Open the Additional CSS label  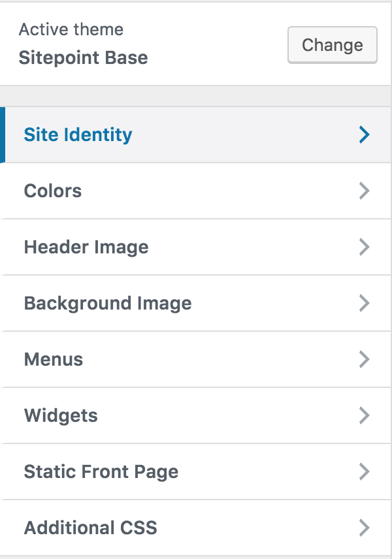(91, 528)
